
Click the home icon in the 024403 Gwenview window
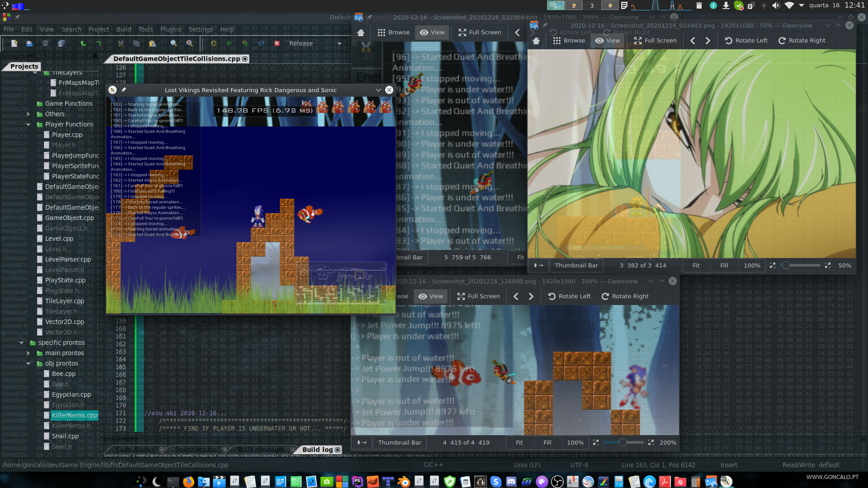[x=536, y=41]
